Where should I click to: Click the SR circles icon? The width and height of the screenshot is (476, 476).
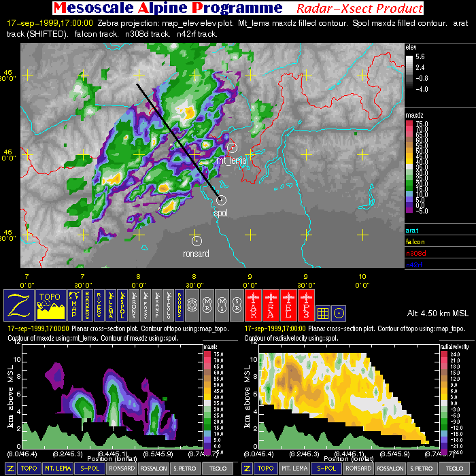point(237,305)
